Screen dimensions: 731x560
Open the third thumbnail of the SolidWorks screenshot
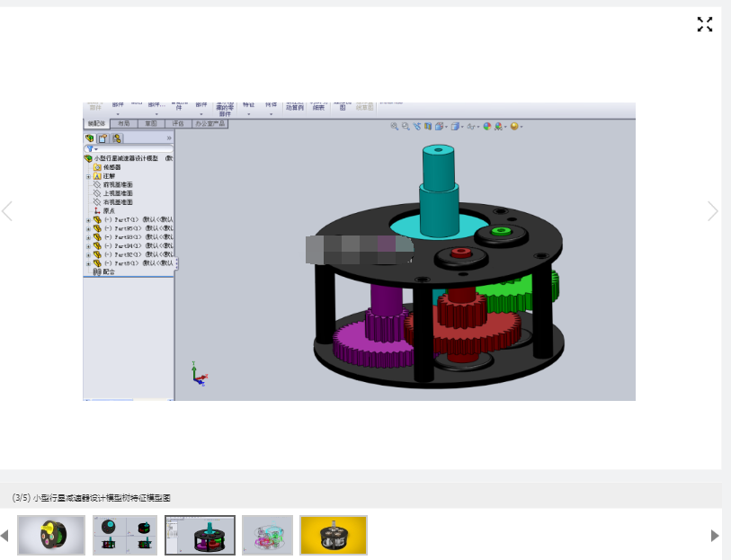200,536
